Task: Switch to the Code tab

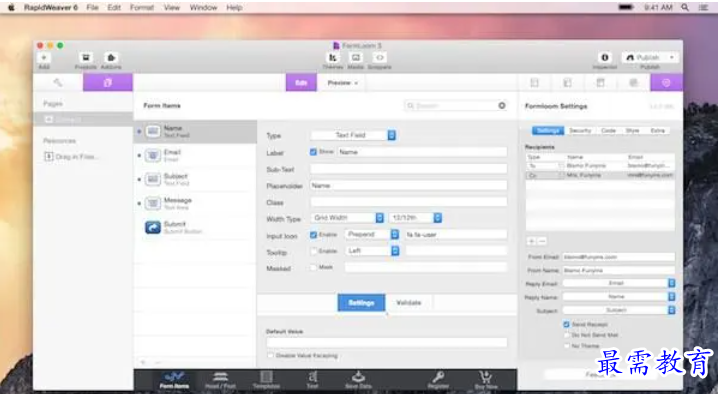Action: [x=608, y=131]
